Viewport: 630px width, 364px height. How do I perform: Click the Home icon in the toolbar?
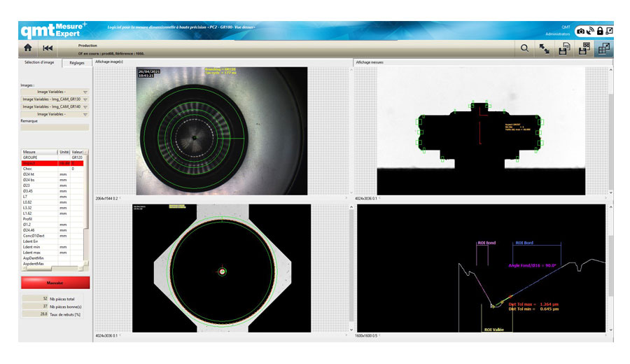coord(28,48)
